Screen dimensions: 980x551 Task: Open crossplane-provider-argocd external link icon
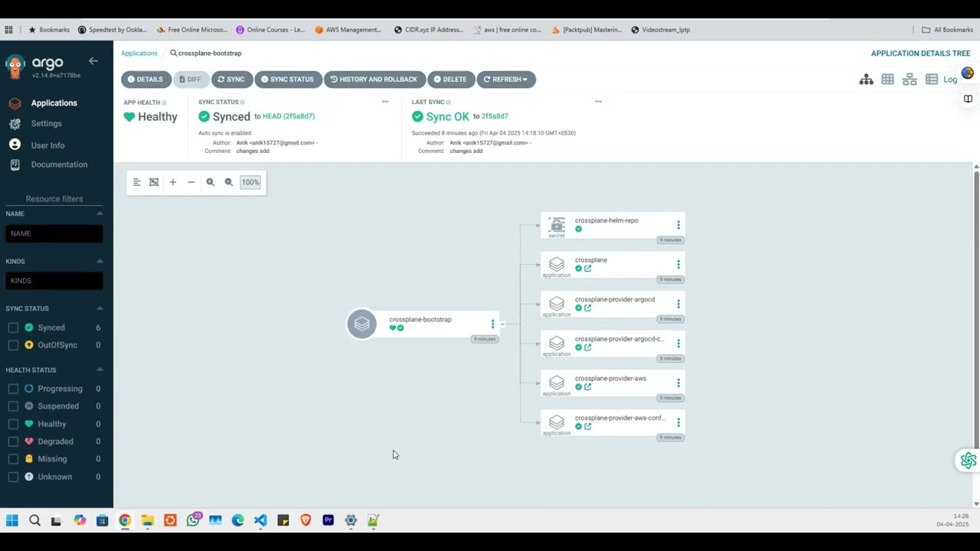588,308
